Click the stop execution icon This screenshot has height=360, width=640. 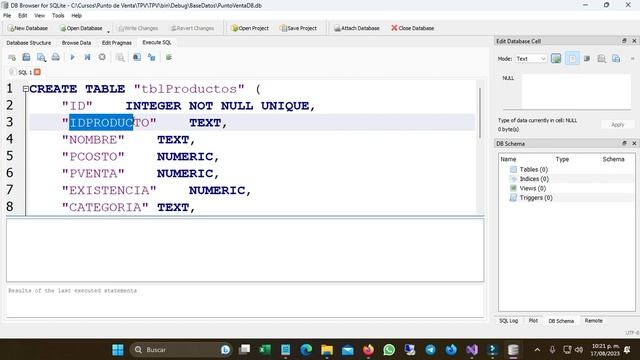[102, 57]
